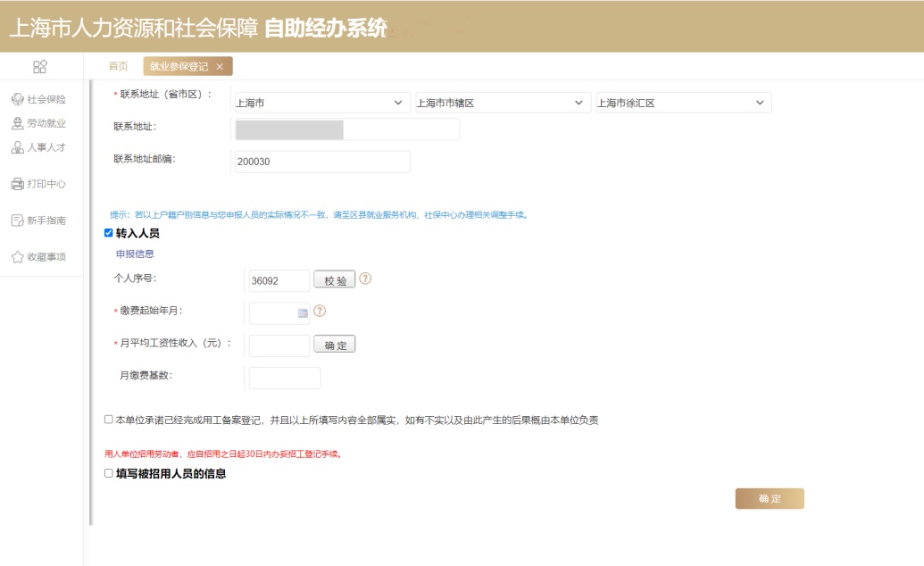The width and height of the screenshot is (924, 566).
Task: Check 填写被招用人员的信息 checkbox
Action: point(109,474)
